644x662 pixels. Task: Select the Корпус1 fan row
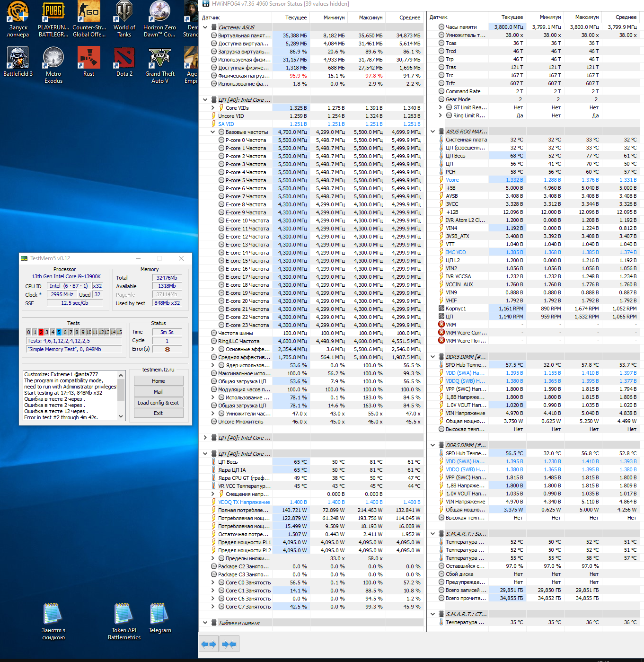point(534,309)
